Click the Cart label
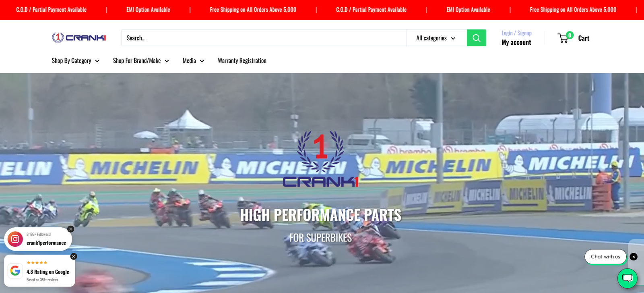 pyautogui.click(x=584, y=38)
